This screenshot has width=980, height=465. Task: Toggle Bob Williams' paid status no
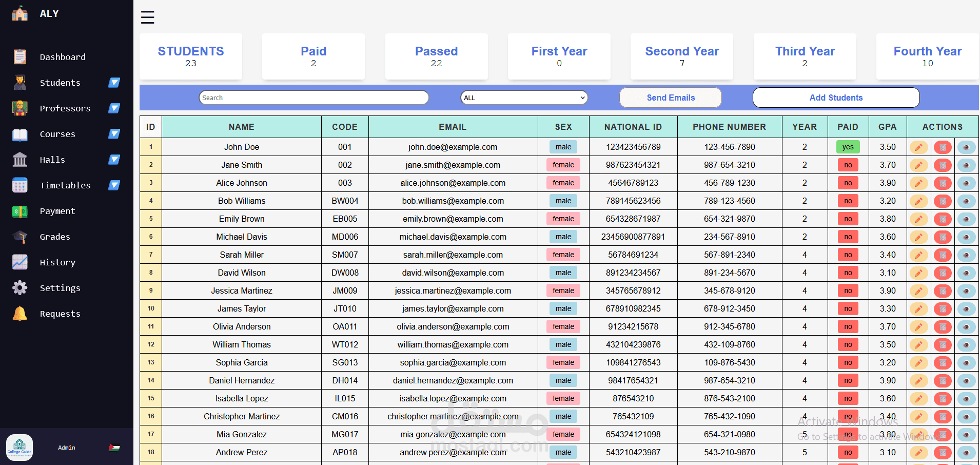pyautogui.click(x=848, y=201)
